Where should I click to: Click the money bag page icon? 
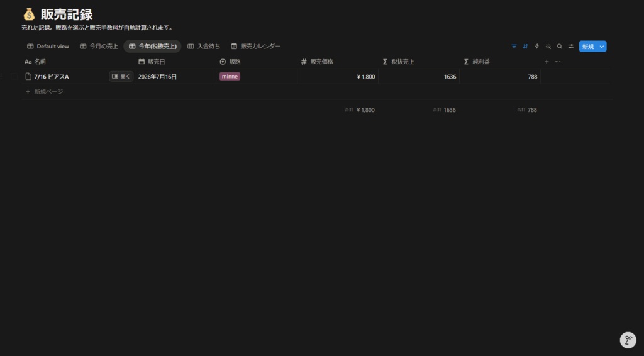[x=29, y=14]
